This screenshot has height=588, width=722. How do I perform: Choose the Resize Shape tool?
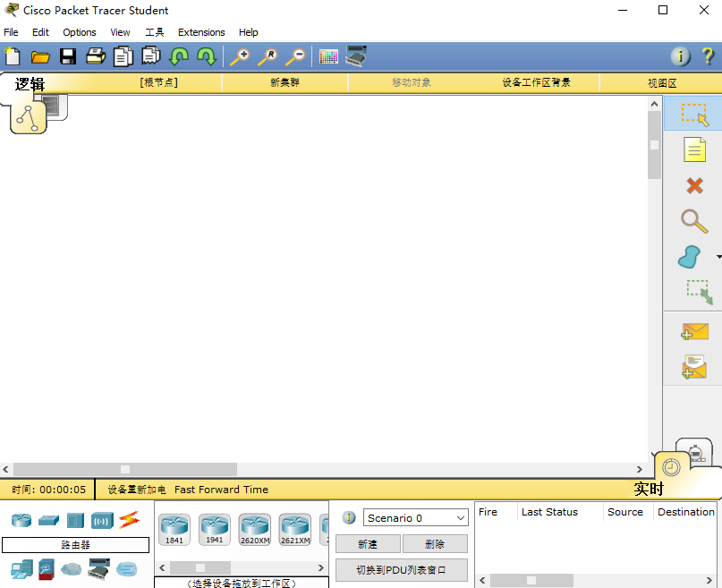pyautogui.click(x=700, y=292)
